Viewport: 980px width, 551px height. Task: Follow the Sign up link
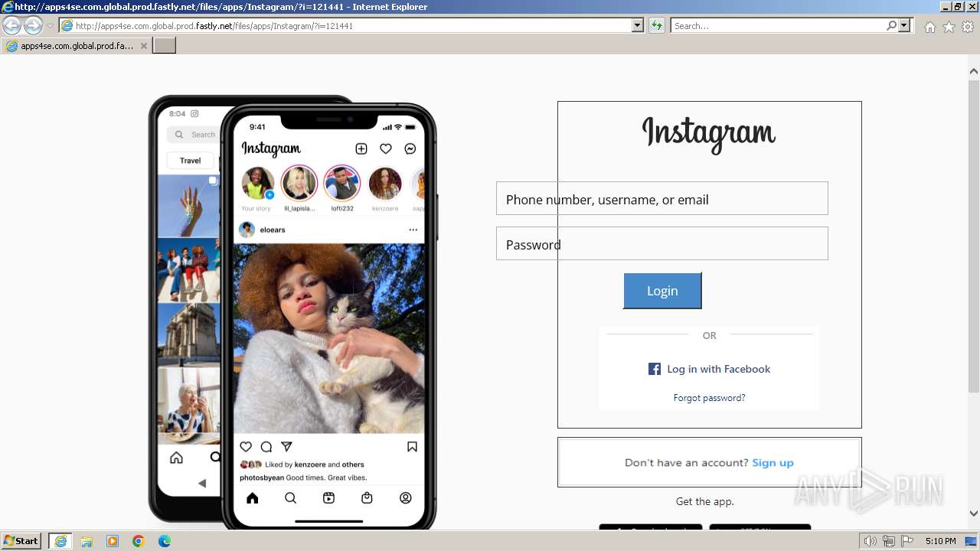[x=773, y=463]
